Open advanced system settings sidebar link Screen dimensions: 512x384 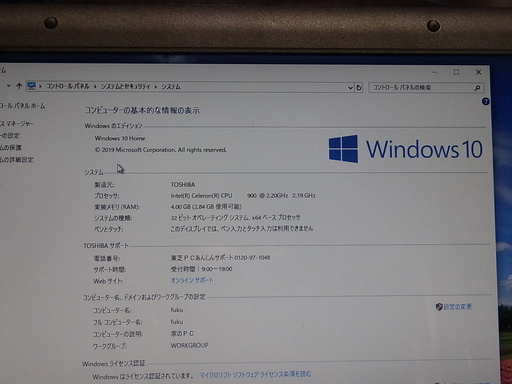coord(17,160)
